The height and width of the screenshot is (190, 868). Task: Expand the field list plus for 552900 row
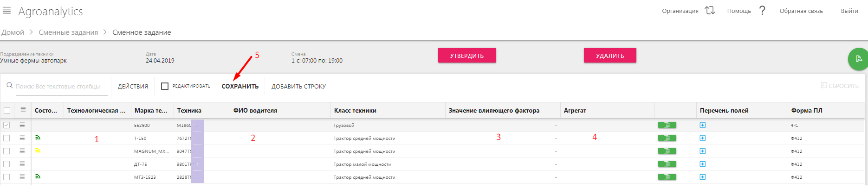[x=703, y=125]
